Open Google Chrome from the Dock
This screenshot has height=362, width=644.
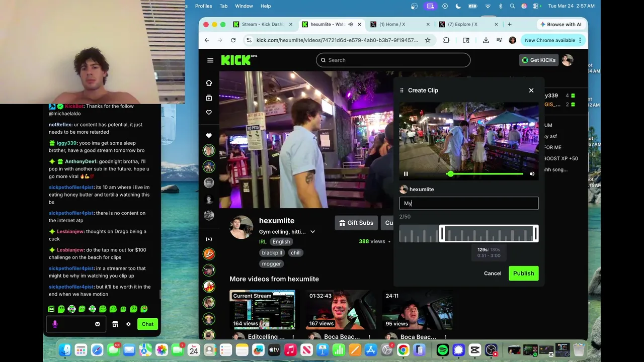(x=403, y=350)
